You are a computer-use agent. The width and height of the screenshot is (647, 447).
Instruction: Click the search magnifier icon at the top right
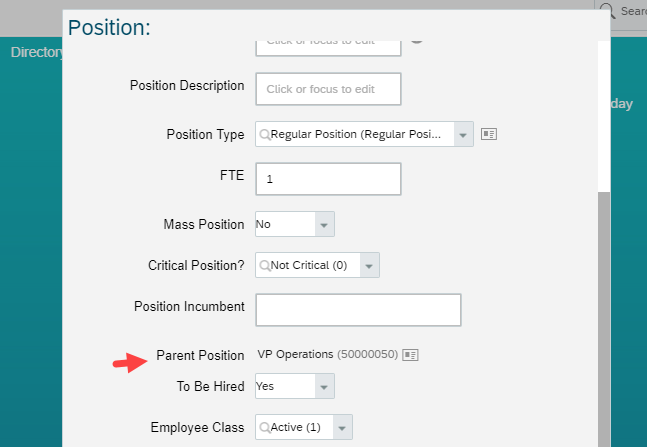pos(607,11)
